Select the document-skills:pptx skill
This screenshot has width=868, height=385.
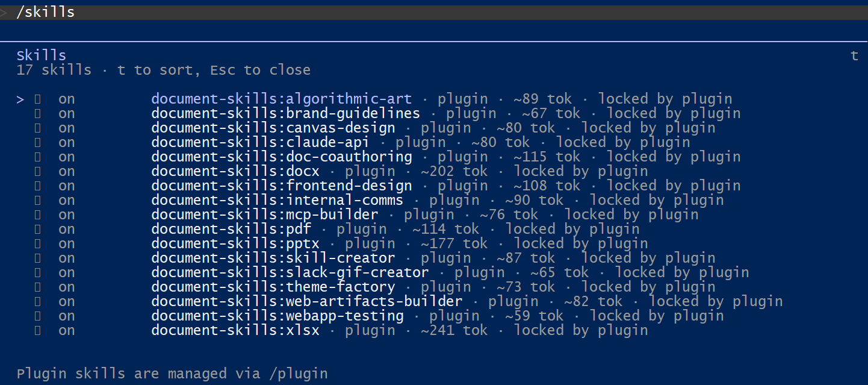tap(235, 243)
